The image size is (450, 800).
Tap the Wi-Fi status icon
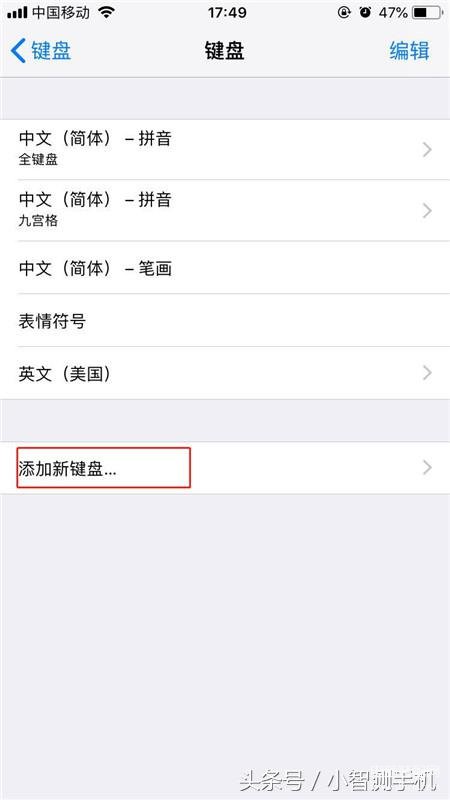click(x=106, y=13)
